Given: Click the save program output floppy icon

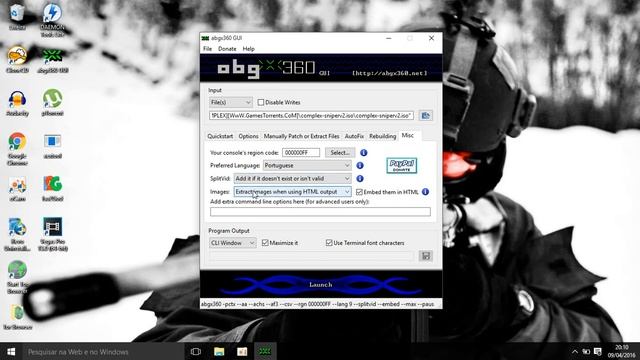Looking at the screenshot, I should [425, 256].
